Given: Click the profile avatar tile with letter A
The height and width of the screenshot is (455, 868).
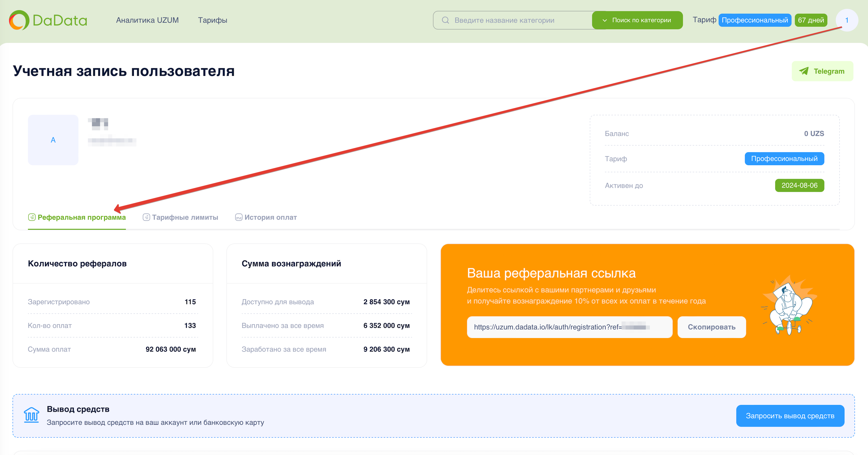Looking at the screenshot, I should click(53, 140).
